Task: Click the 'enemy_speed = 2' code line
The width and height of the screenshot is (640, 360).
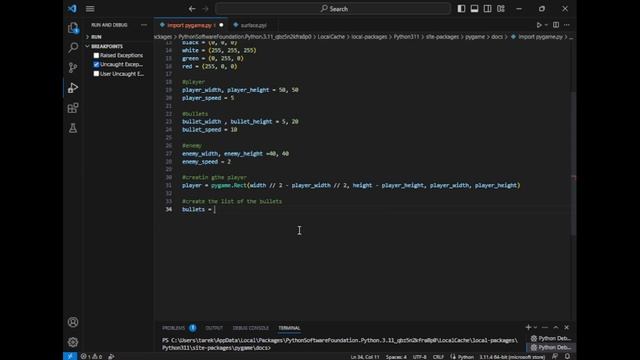Action: 206,162
